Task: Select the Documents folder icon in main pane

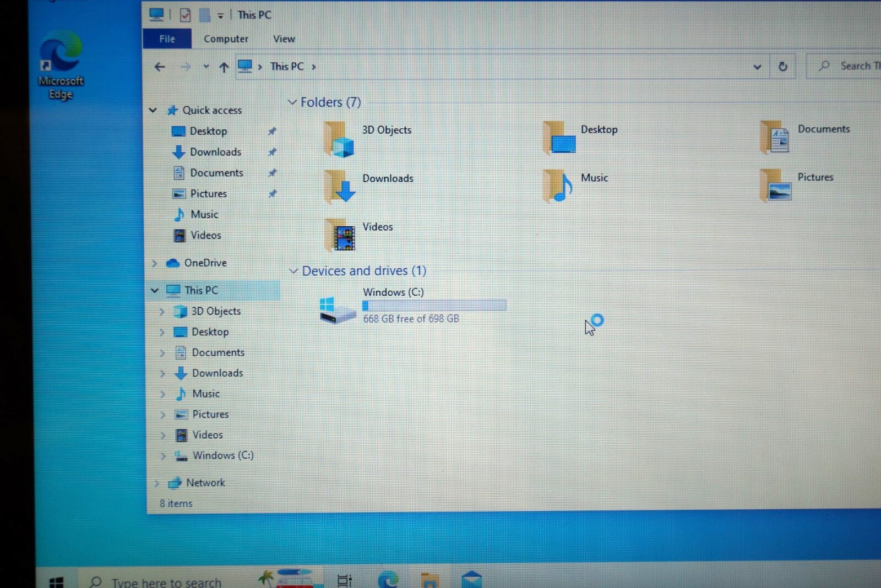Action: (775, 137)
